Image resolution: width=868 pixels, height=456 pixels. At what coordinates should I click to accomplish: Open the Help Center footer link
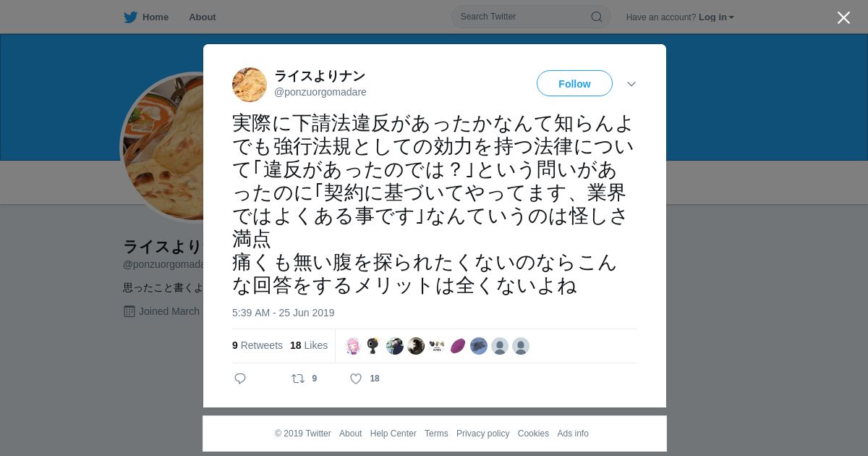pos(393,434)
